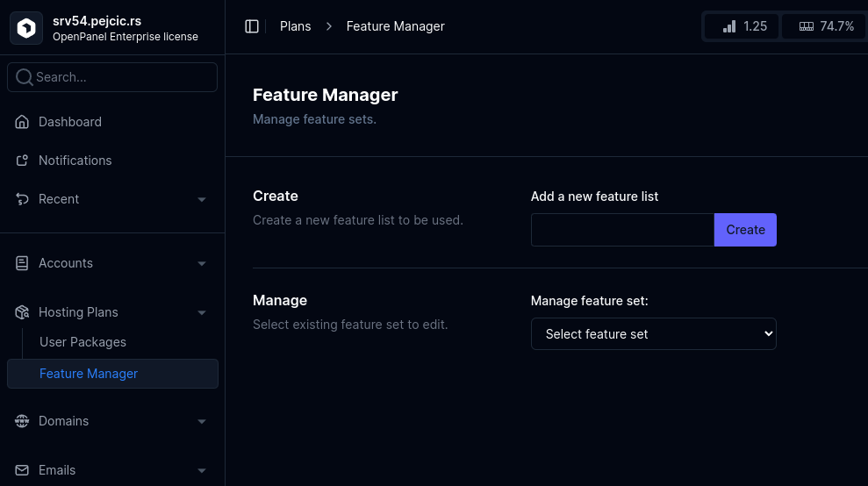Click the Domains globe icon
Viewport: 868px width, 486px height.
point(22,421)
